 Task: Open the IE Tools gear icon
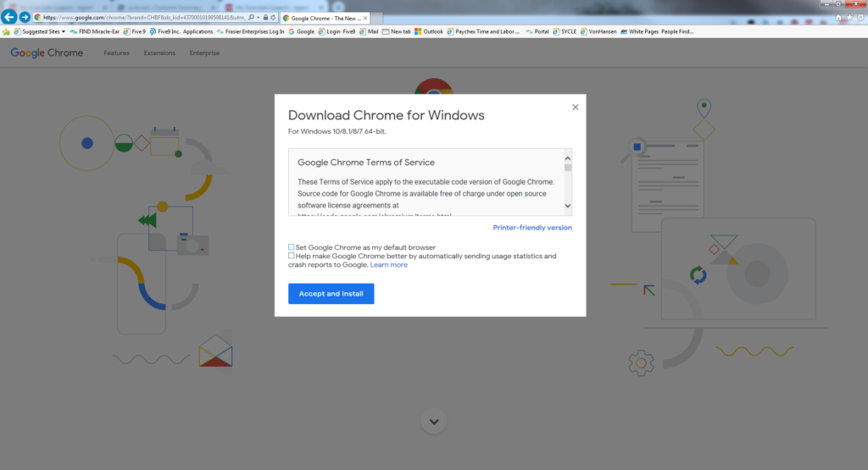(x=861, y=18)
